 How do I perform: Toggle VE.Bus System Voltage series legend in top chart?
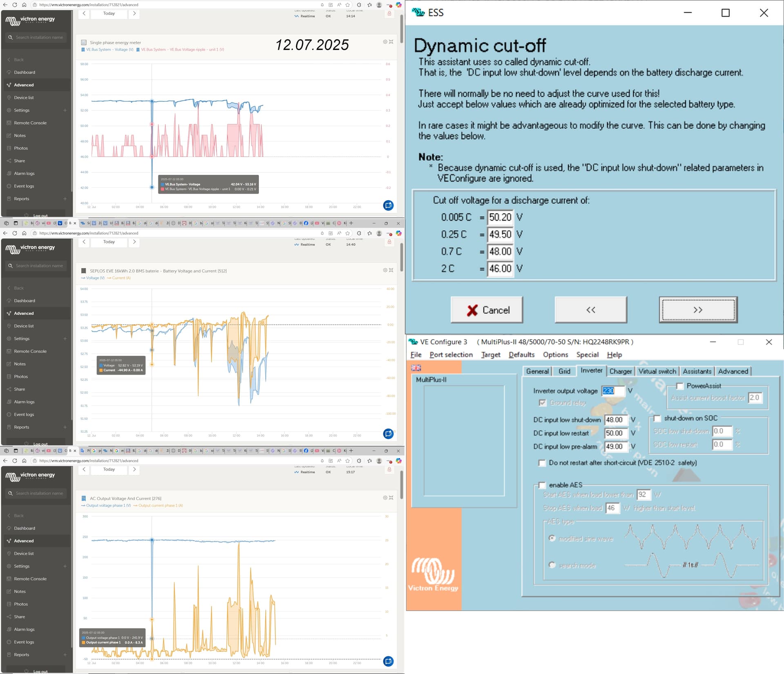(x=108, y=50)
